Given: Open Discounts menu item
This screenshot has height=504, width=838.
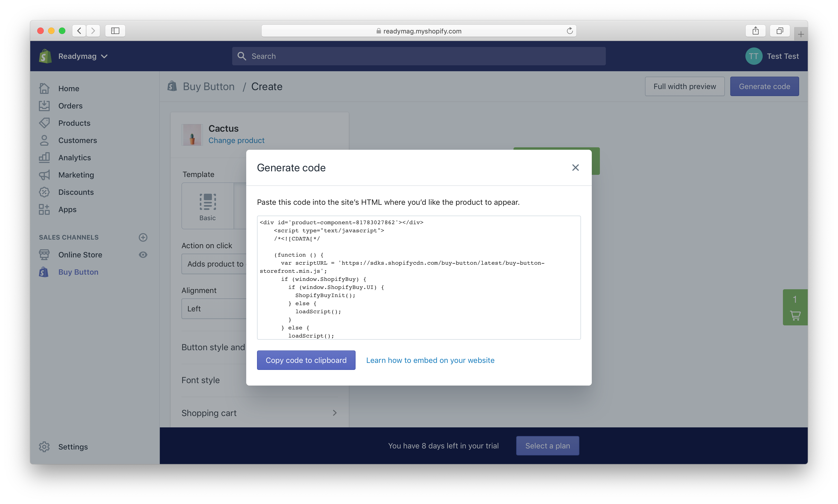Looking at the screenshot, I should point(76,192).
